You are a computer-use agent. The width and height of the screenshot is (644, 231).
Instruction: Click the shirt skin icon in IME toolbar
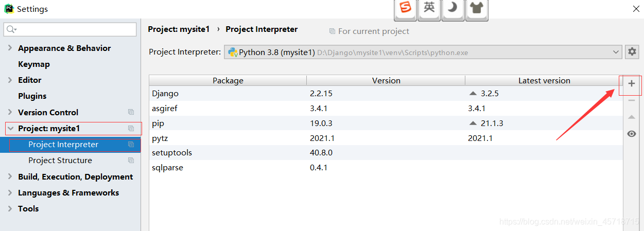pos(477,8)
